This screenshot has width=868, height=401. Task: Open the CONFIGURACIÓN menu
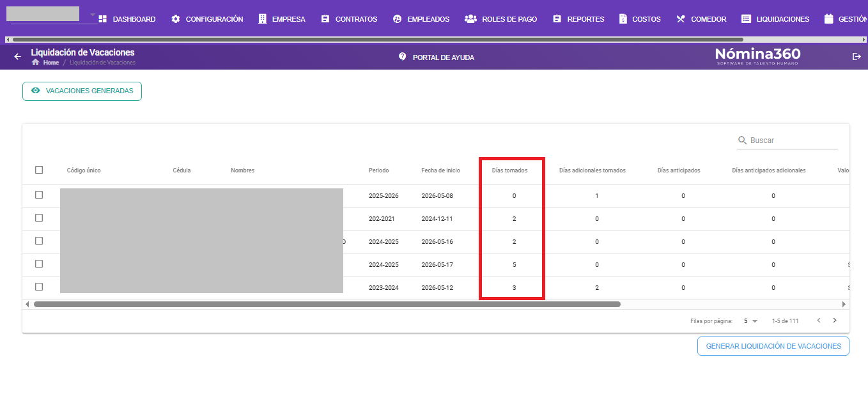(207, 19)
